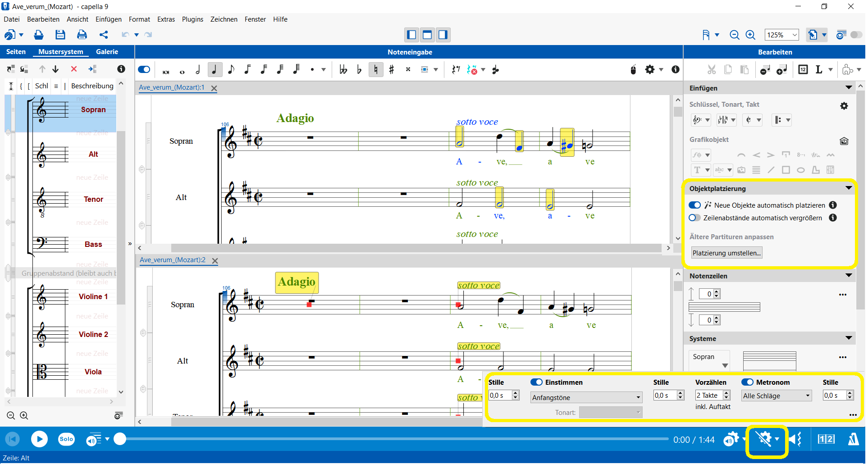
Task: Switch to the Seiten tab
Action: pos(16,52)
